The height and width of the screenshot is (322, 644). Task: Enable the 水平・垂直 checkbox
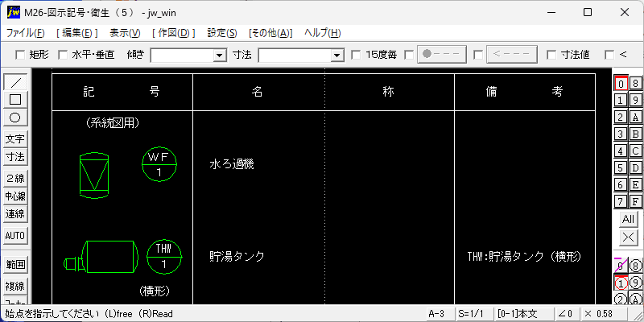[62, 55]
